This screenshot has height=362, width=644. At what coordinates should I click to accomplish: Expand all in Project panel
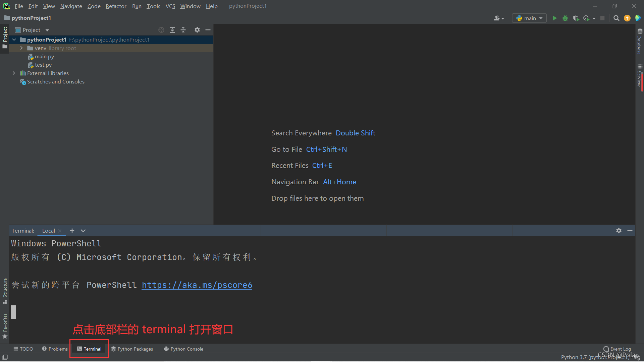tap(172, 30)
